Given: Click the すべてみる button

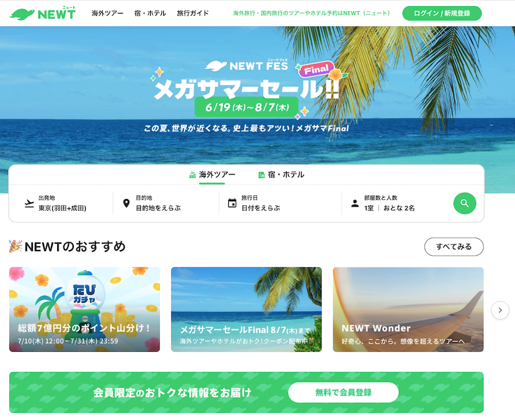Looking at the screenshot, I should coord(454,247).
